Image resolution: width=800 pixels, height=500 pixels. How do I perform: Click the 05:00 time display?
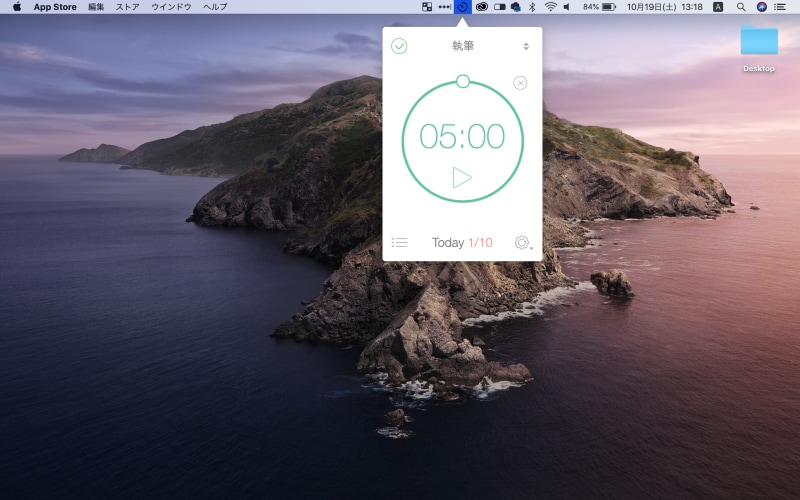(x=462, y=136)
